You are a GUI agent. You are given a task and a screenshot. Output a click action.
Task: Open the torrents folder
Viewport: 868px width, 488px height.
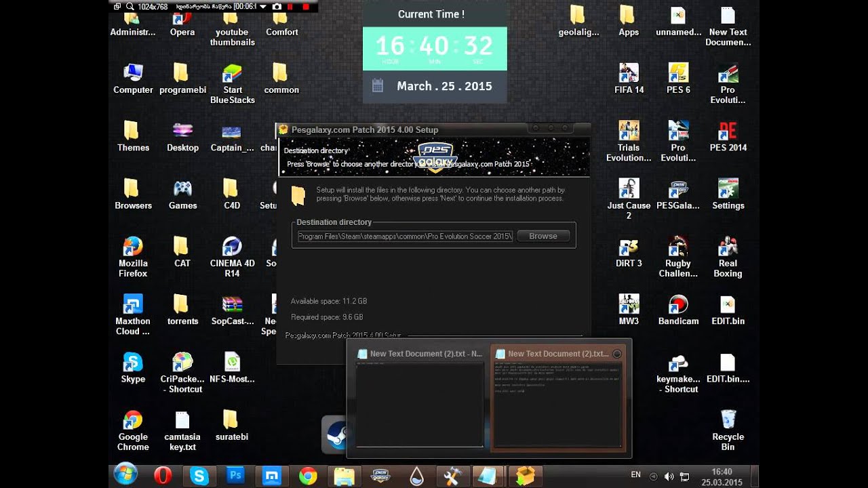coord(182,310)
